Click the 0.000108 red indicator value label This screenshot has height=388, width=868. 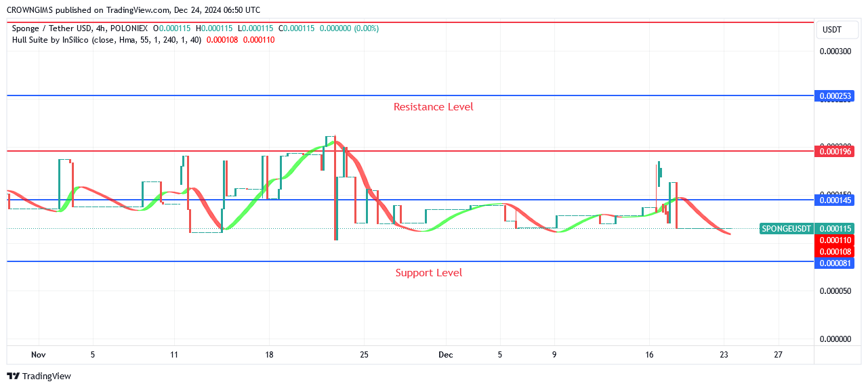click(834, 251)
